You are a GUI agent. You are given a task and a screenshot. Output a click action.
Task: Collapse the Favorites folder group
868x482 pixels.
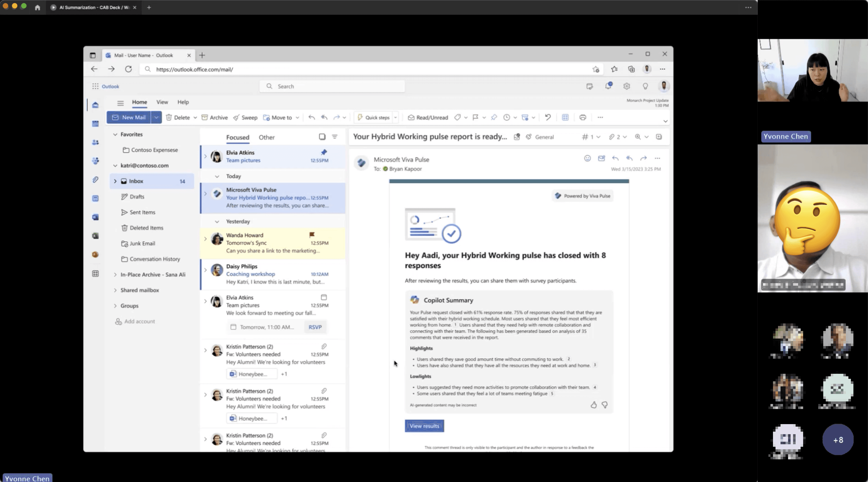[x=115, y=134]
